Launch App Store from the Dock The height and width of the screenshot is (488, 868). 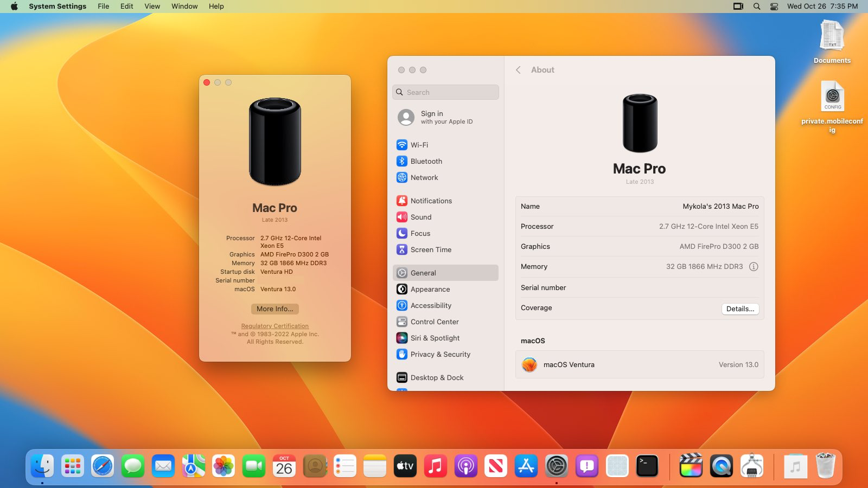point(526,466)
